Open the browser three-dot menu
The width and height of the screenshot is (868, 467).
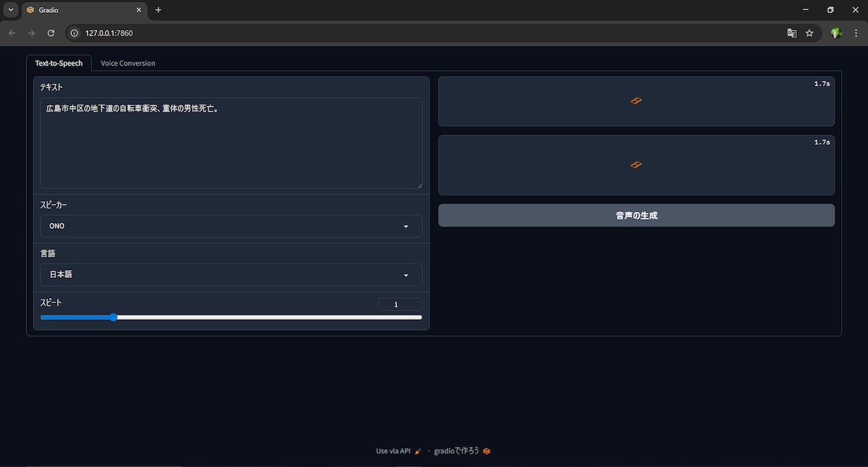pos(856,33)
